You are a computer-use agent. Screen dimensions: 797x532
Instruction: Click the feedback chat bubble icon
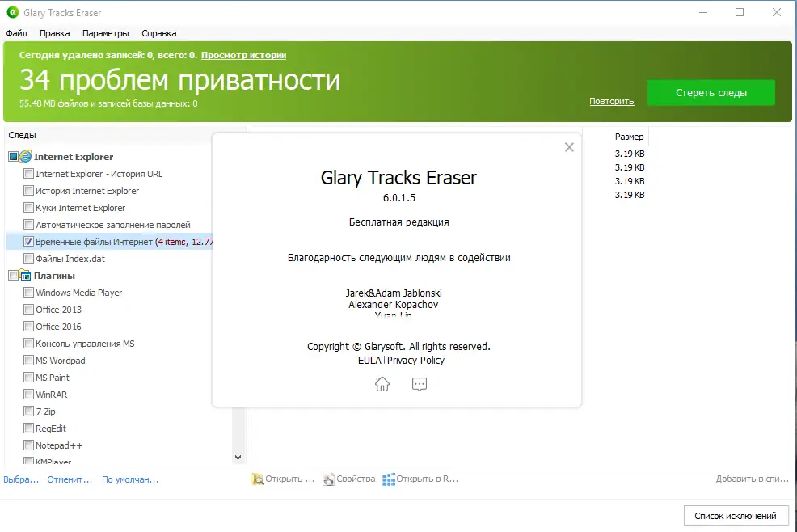coord(420,384)
